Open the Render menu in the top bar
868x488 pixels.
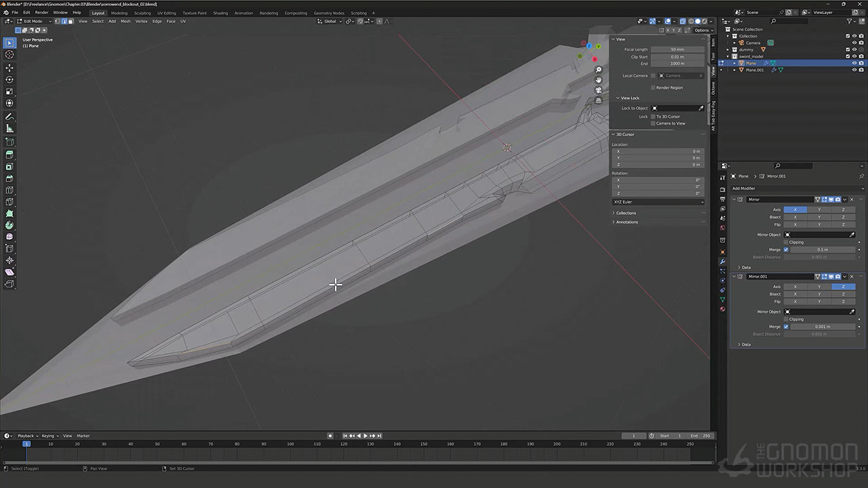[x=41, y=12]
